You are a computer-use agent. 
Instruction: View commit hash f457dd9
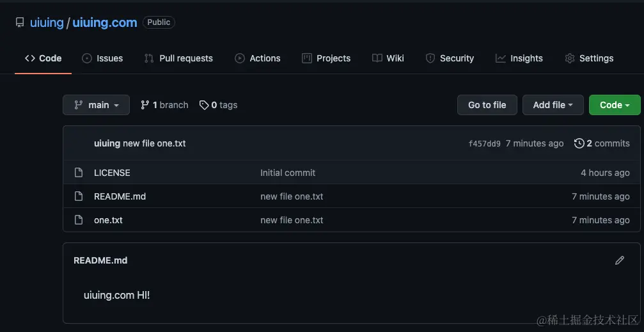coord(484,144)
